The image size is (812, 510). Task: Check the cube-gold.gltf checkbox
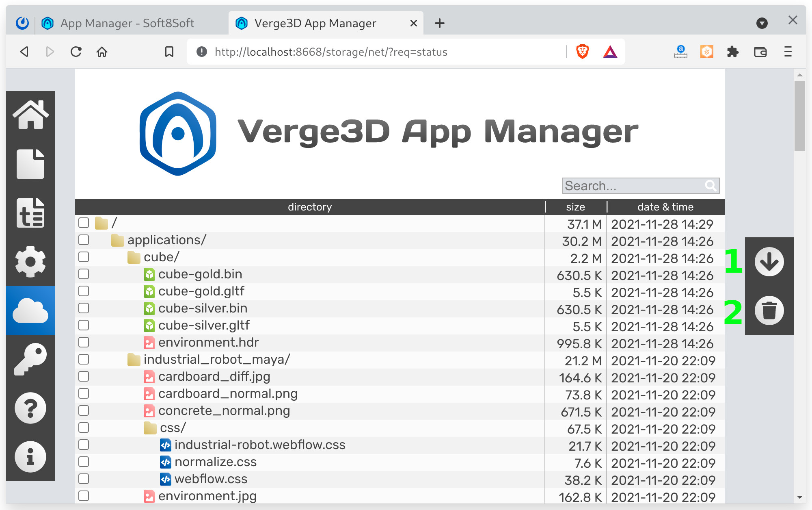click(84, 291)
